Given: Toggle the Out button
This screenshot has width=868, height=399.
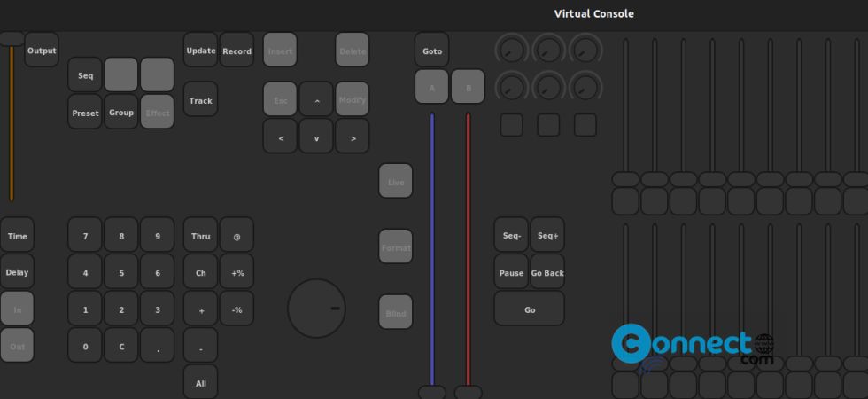Looking at the screenshot, I should 17,345.
